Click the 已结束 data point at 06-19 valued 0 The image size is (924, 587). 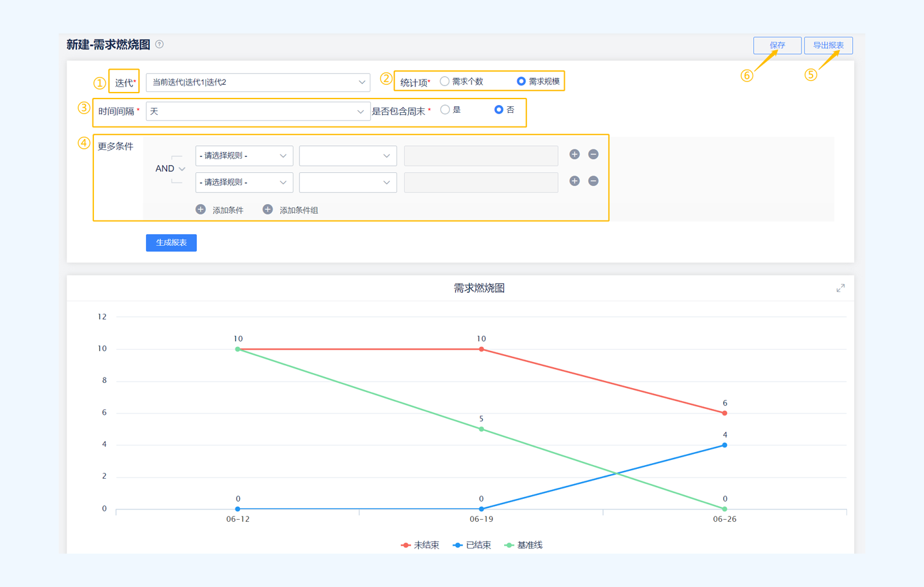pos(481,509)
